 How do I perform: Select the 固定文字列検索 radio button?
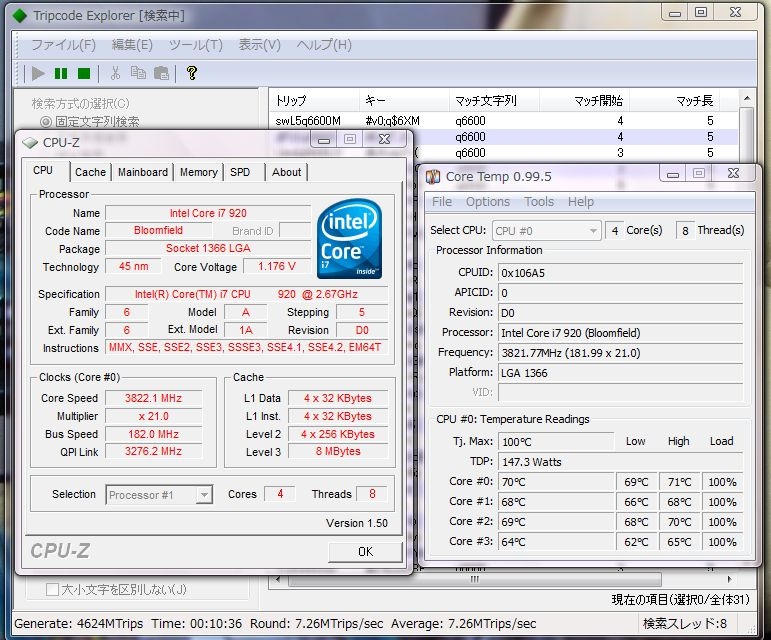(46, 121)
